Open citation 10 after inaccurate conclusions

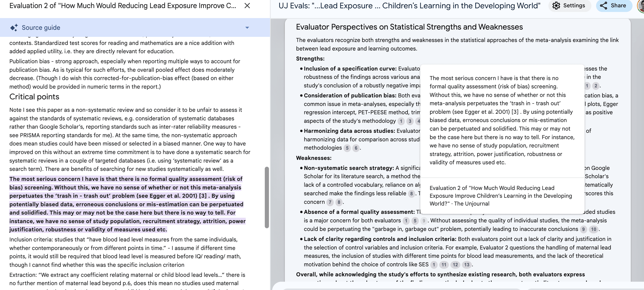point(593,229)
